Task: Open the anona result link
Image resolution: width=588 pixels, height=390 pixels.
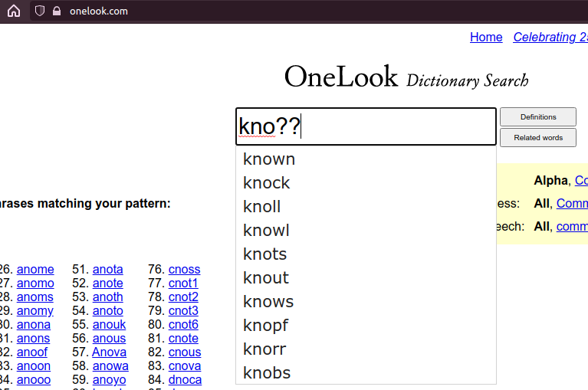Action: pyautogui.click(x=34, y=324)
